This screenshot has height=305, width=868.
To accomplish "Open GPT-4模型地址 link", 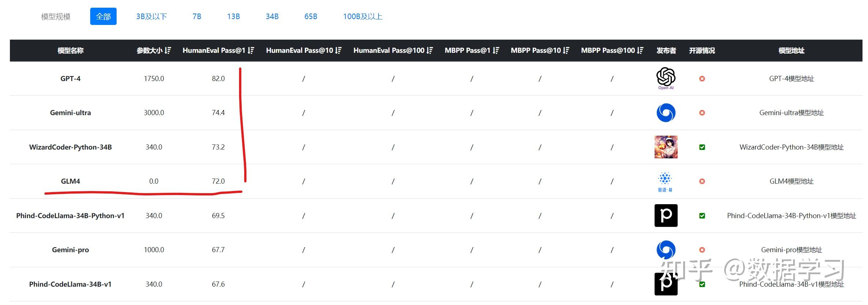I will [791, 78].
